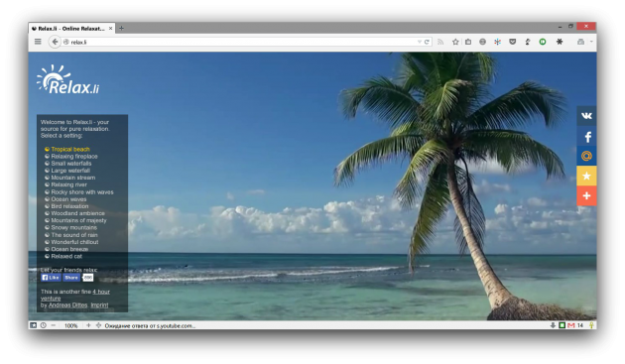Choose the Relaxed cat setting

(x=66, y=256)
